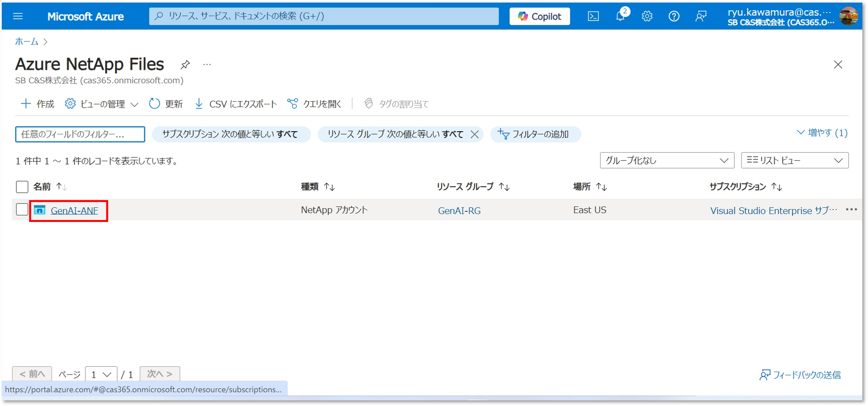Open リスト ビュー dropdown

[794, 161]
